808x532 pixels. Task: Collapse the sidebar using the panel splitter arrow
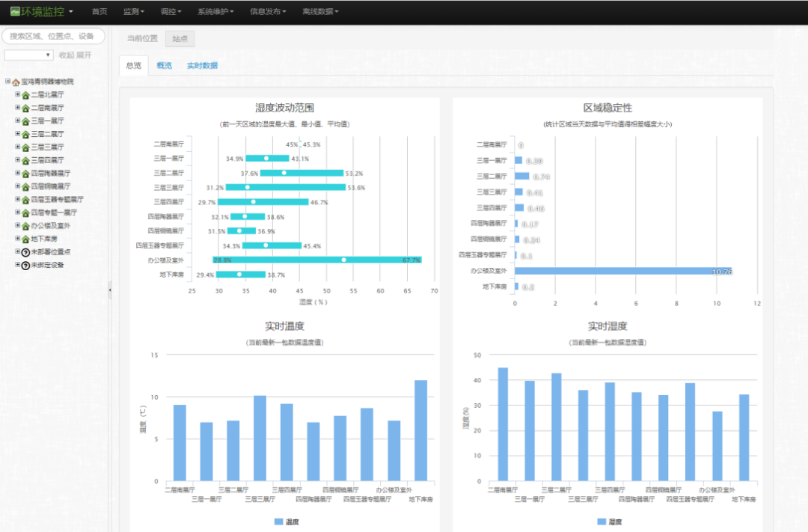110,289
